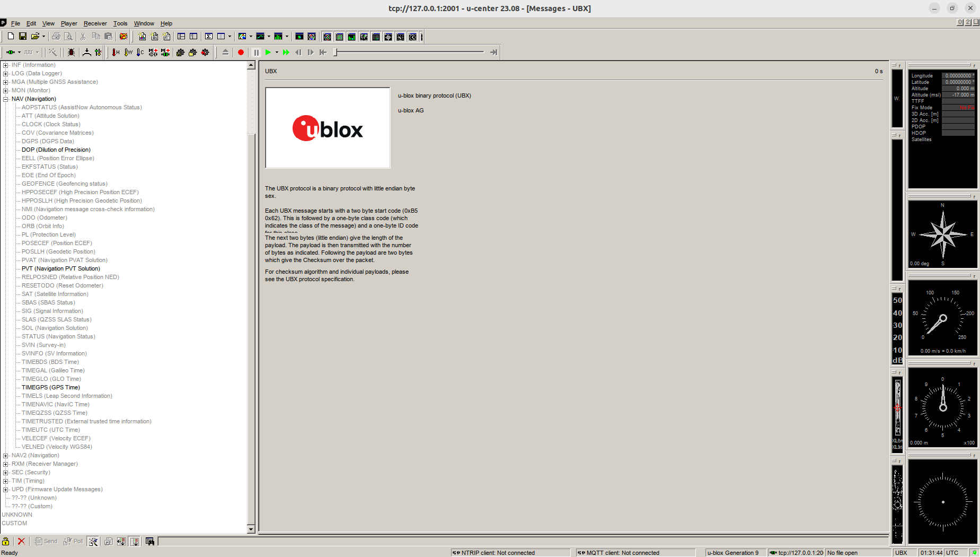
Task: Click the debug bug icon
Action: (x=71, y=52)
